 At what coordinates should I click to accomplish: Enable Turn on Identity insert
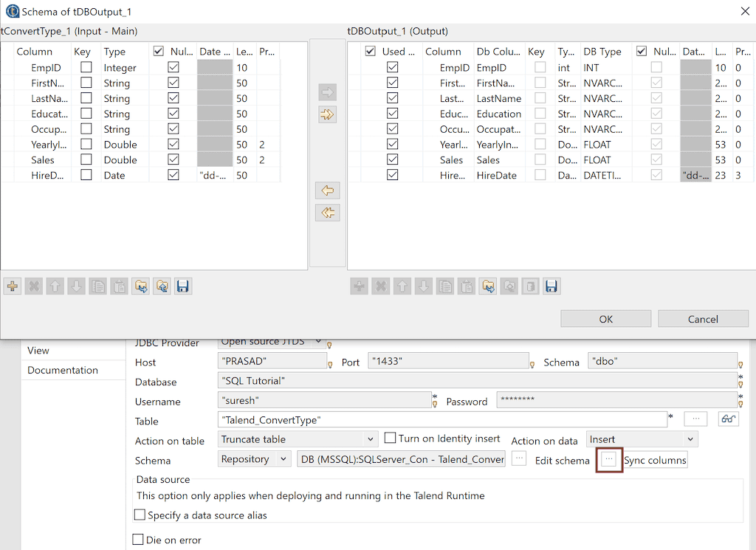pos(390,439)
